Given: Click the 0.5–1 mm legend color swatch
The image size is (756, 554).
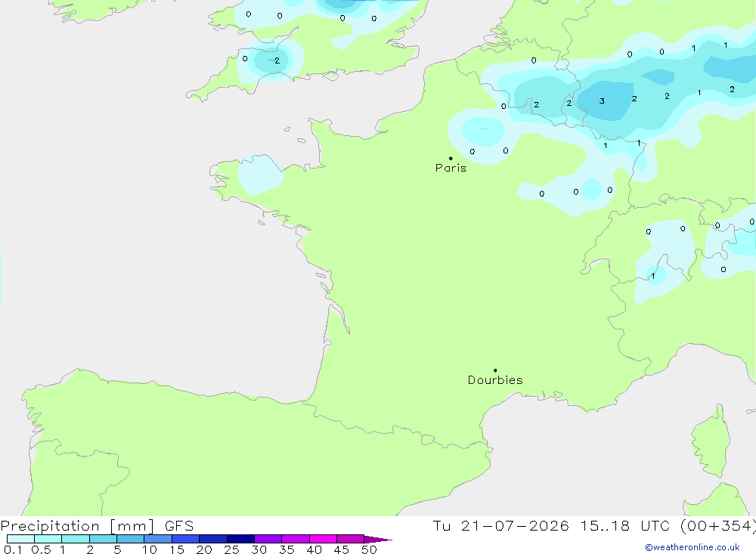Looking at the screenshot, I should point(48,539).
